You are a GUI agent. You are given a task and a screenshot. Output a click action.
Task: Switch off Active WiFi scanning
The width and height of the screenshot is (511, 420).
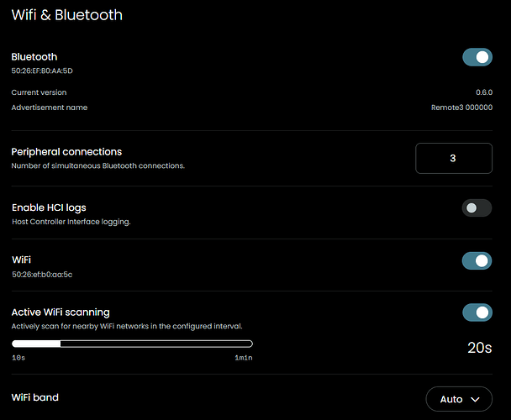coord(477,312)
